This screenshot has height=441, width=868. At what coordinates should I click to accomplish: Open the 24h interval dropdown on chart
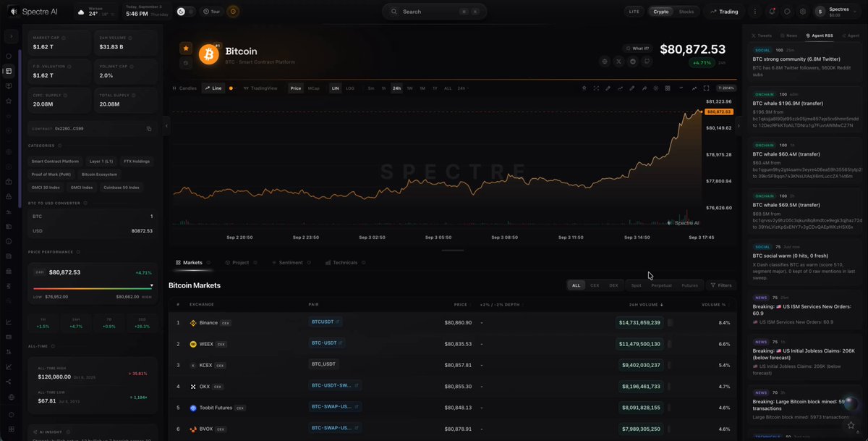click(x=463, y=88)
